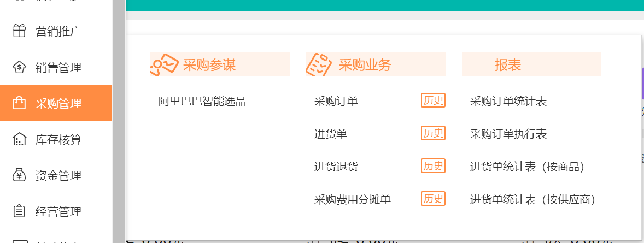Image resolution: width=644 pixels, height=243 pixels.
Task: Open the 进货退货 page
Action: [336, 167]
